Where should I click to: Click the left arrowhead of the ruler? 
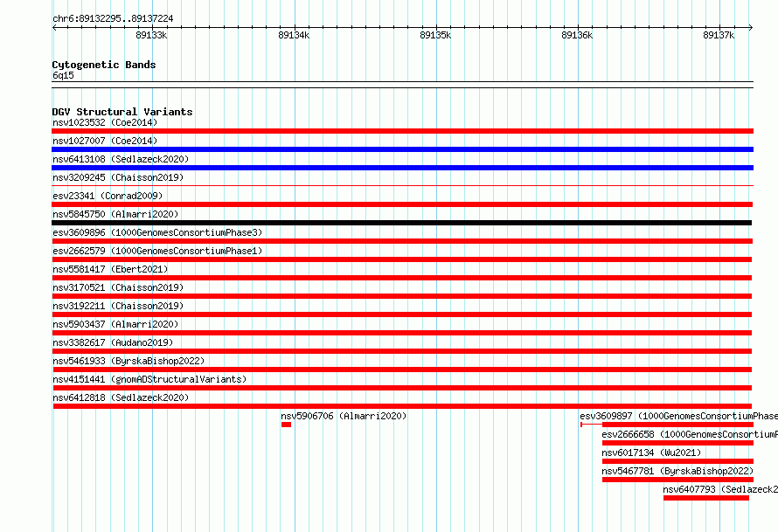(x=54, y=28)
